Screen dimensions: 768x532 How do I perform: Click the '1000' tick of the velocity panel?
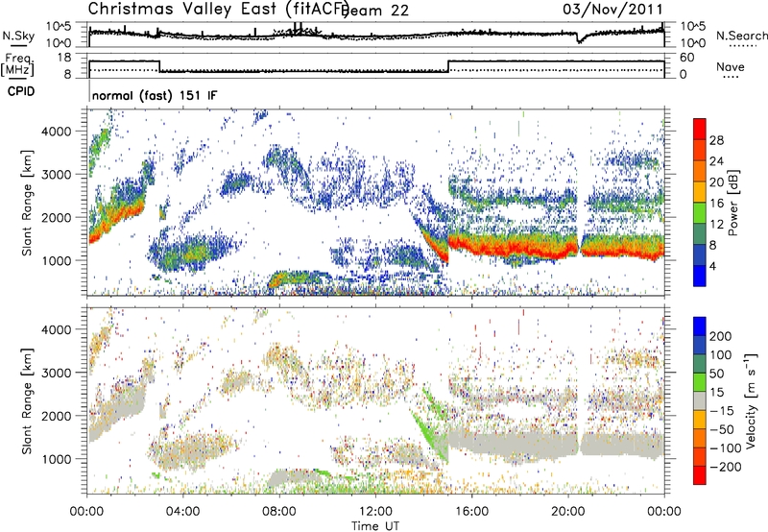pos(56,459)
